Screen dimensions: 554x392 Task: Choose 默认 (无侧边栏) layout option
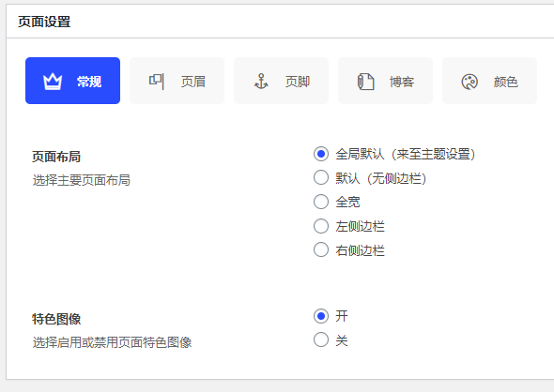[321, 178]
